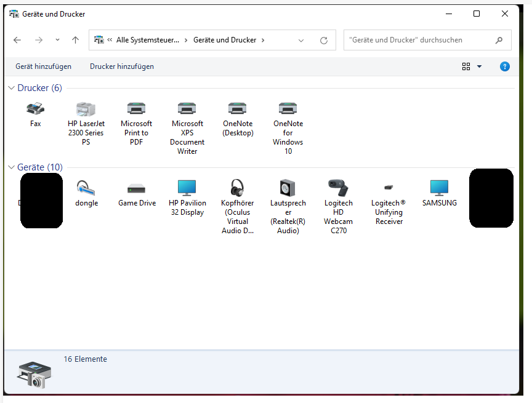
Task: Click the Drucker (6) group heading
Action: point(39,88)
